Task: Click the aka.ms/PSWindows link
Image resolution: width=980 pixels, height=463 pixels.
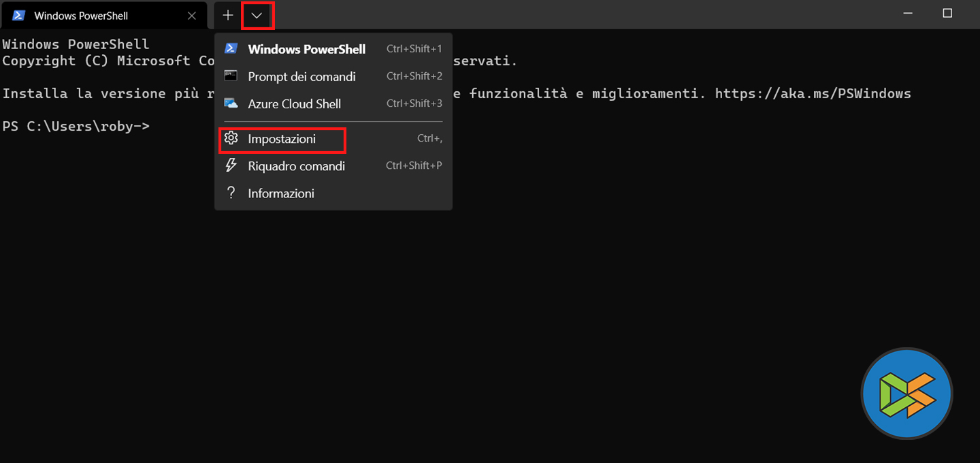Action: coord(813,93)
